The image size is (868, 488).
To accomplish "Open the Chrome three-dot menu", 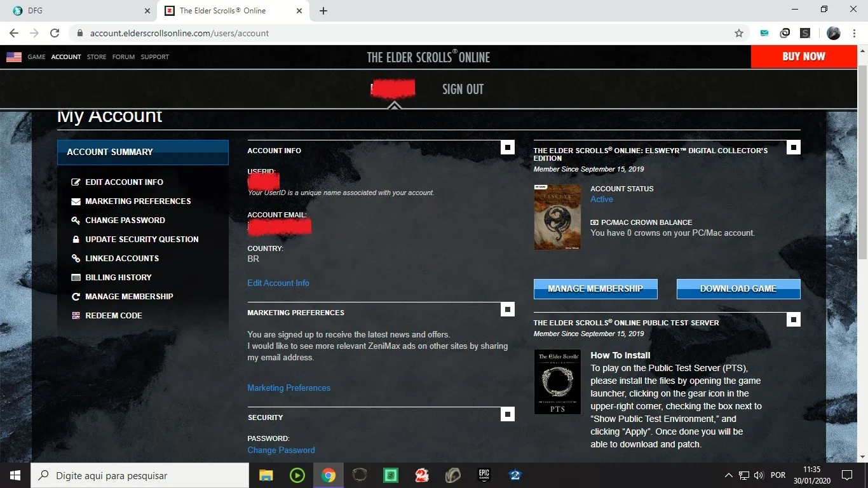I will [855, 33].
